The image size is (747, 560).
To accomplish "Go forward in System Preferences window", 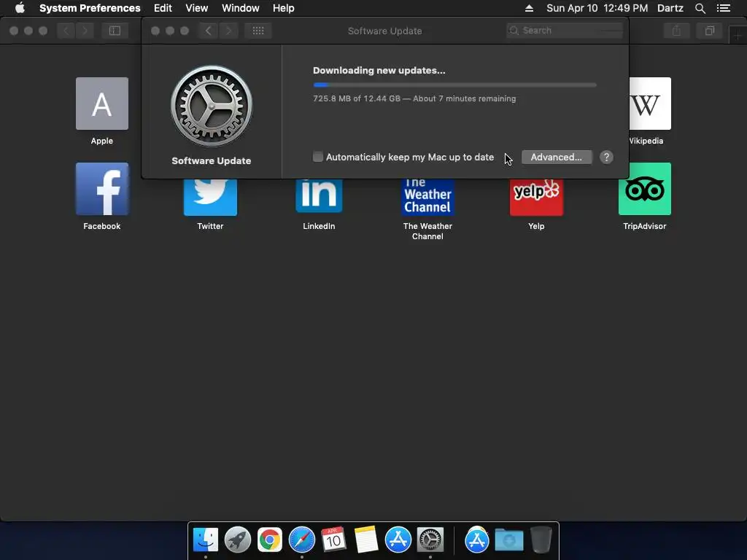I will (228, 31).
